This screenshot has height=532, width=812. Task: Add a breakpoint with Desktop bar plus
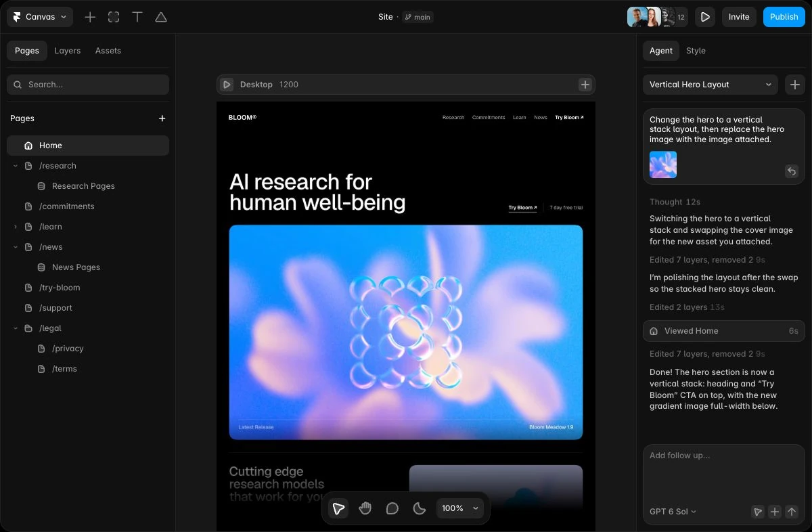pos(585,85)
